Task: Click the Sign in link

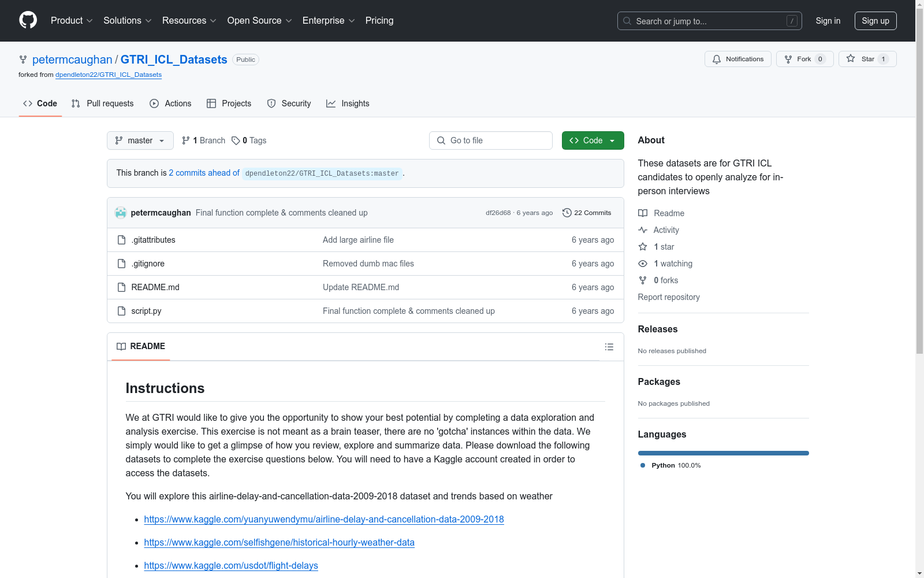Action: pos(828,21)
